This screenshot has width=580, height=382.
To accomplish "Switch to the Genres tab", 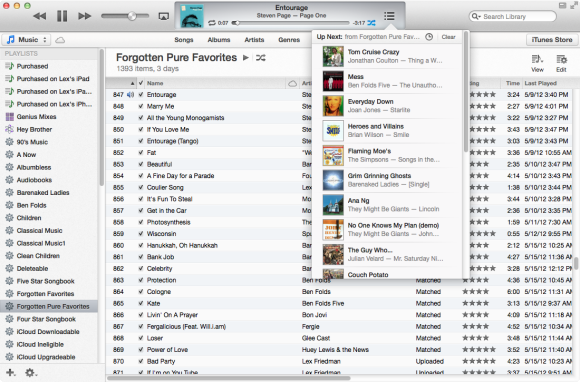I will [289, 40].
